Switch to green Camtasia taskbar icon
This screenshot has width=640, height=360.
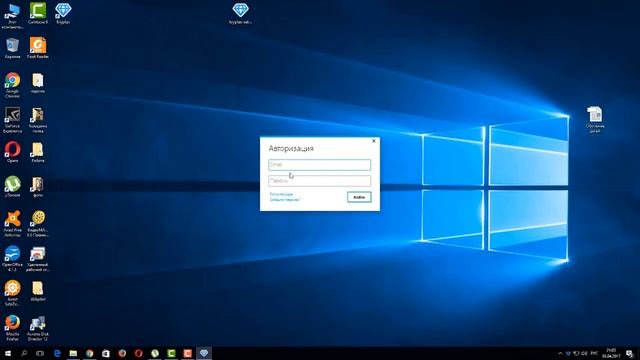tap(171, 353)
